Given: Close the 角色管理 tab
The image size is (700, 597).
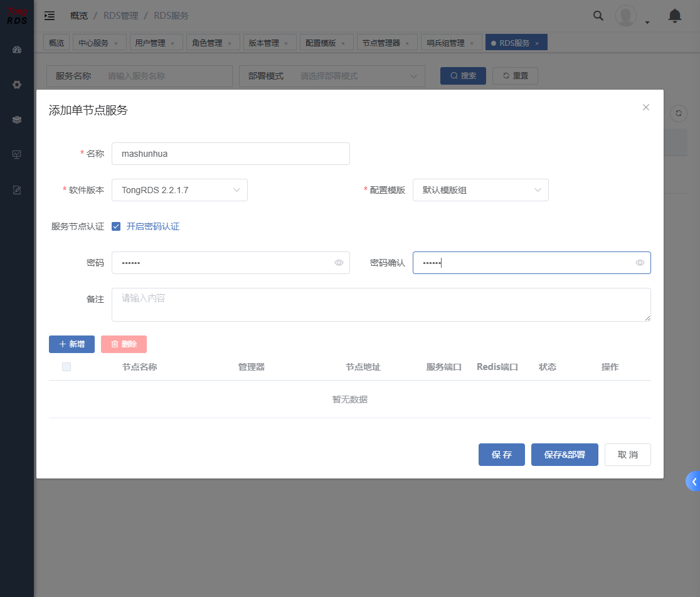Looking at the screenshot, I should tap(230, 43).
